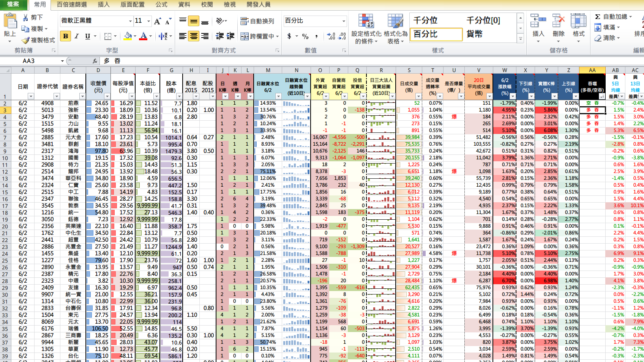The width and height of the screenshot is (644, 362).
Task: Apply percent style icon
Action: pyautogui.click(x=305, y=36)
